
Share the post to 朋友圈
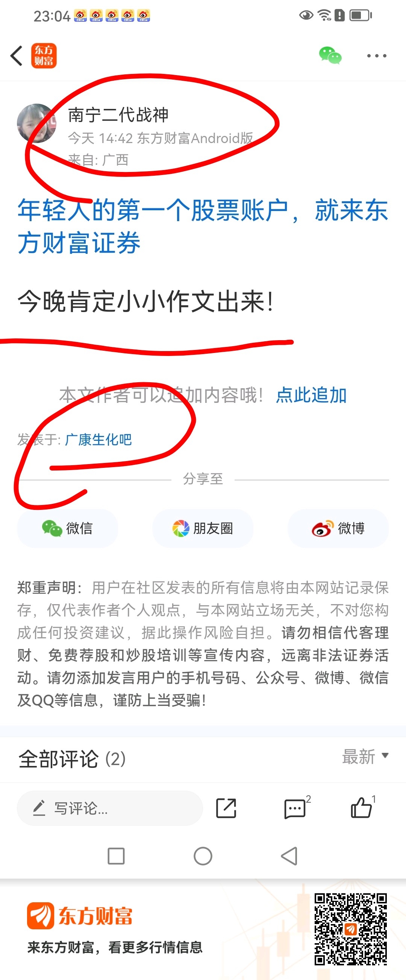(x=203, y=528)
